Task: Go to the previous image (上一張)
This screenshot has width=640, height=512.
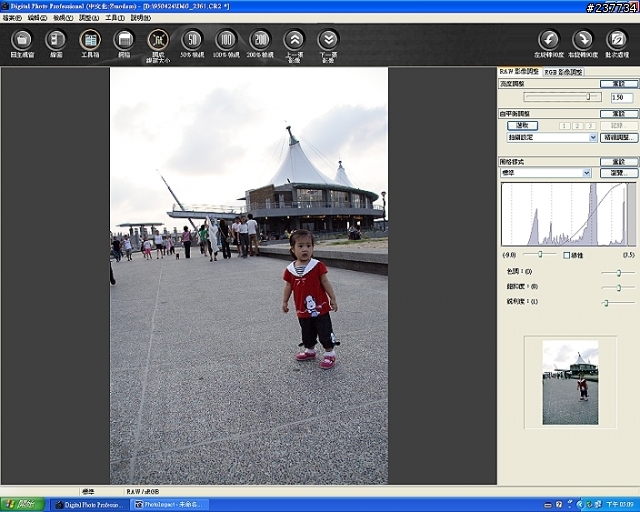Action: 294,40
